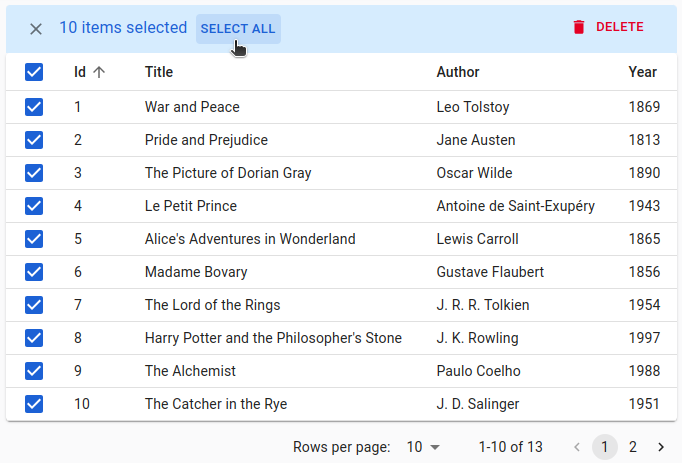Click the rows per page dropdown arrow

[x=435, y=447]
